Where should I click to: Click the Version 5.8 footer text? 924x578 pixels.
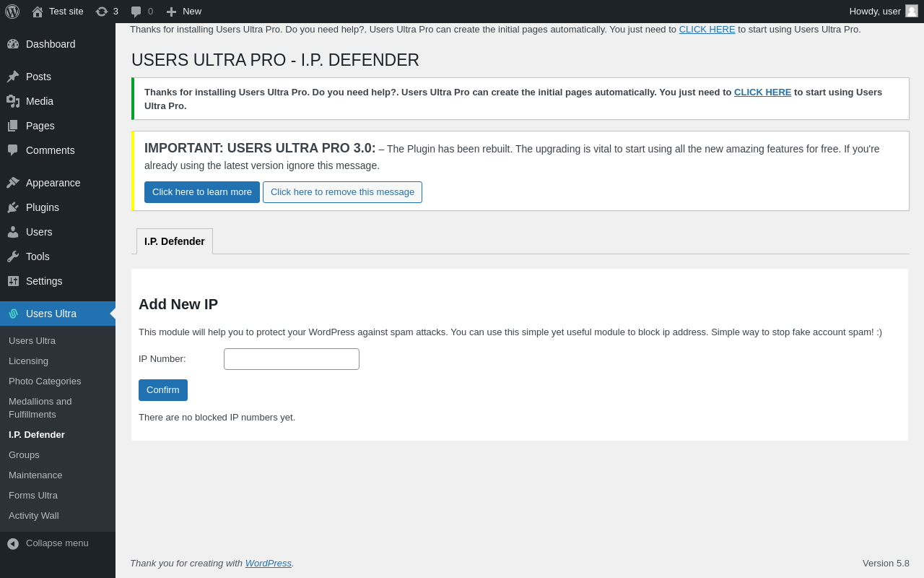(886, 564)
